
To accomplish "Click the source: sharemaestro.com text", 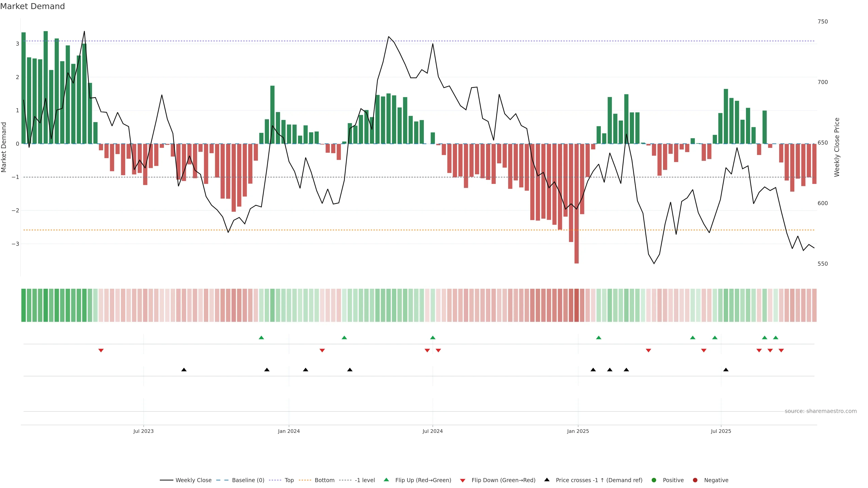I will (x=821, y=411).
